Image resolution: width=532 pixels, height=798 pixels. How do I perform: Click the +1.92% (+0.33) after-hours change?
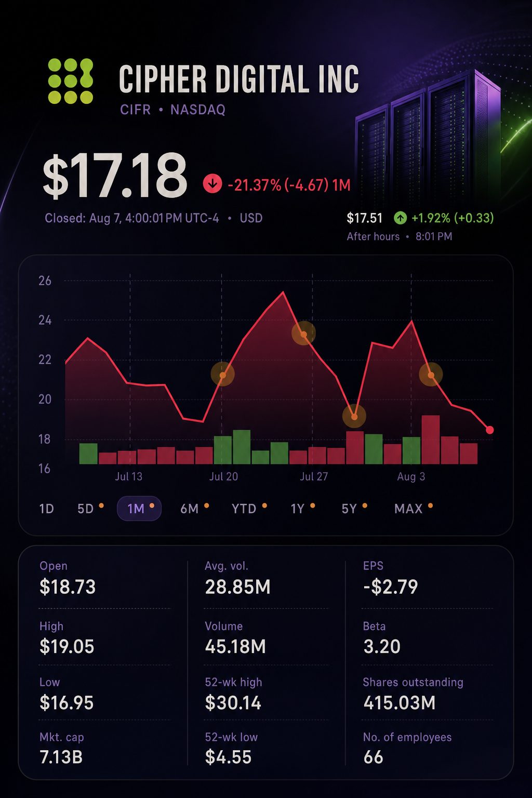[x=453, y=218]
